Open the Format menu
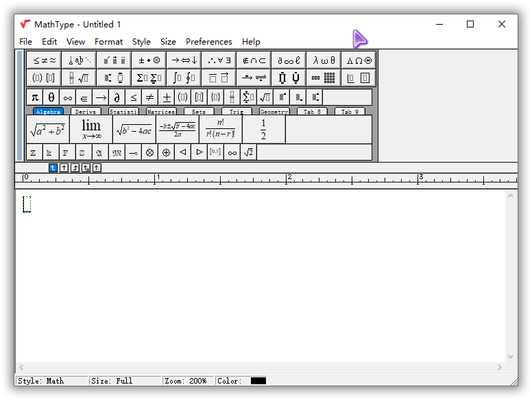Screen dimensions: 532x400 [108, 42]
